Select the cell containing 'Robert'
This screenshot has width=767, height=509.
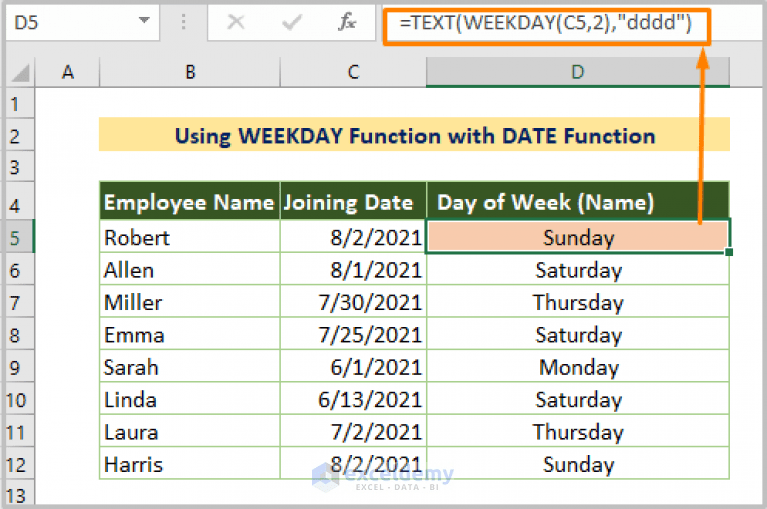pos(190,237)
